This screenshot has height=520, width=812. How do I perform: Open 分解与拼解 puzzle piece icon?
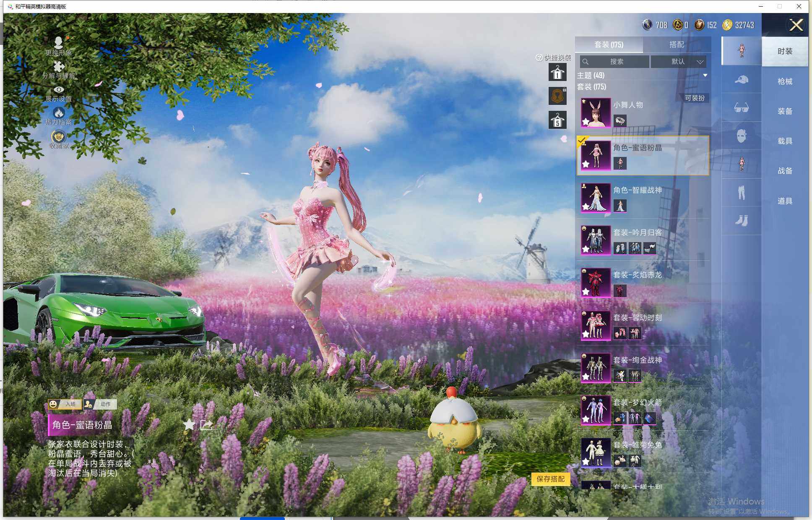(59, 66)
